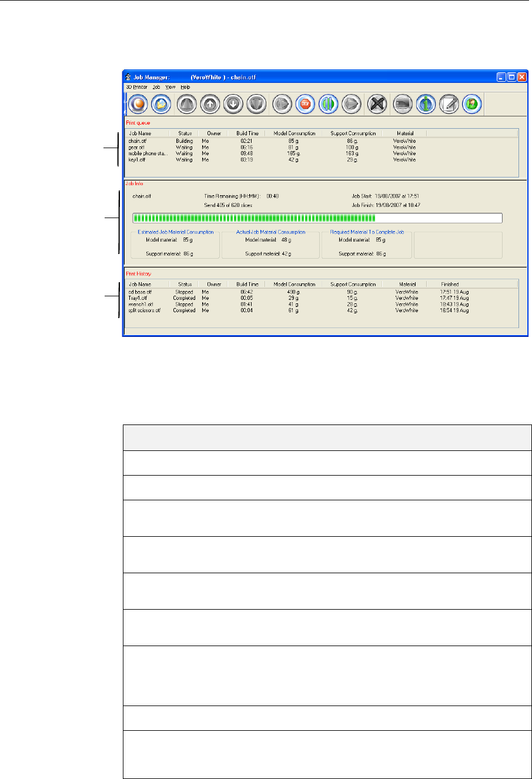The image size is (532, 779).
Task: Click the Owner header in Print History
Action: pyautogui.click(x=214, y=284)
